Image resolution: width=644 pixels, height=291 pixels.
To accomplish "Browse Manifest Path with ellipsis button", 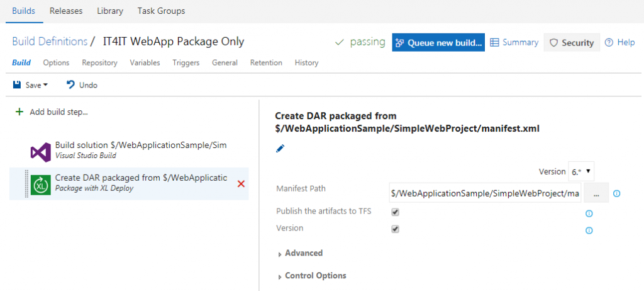I will [596, 193].
